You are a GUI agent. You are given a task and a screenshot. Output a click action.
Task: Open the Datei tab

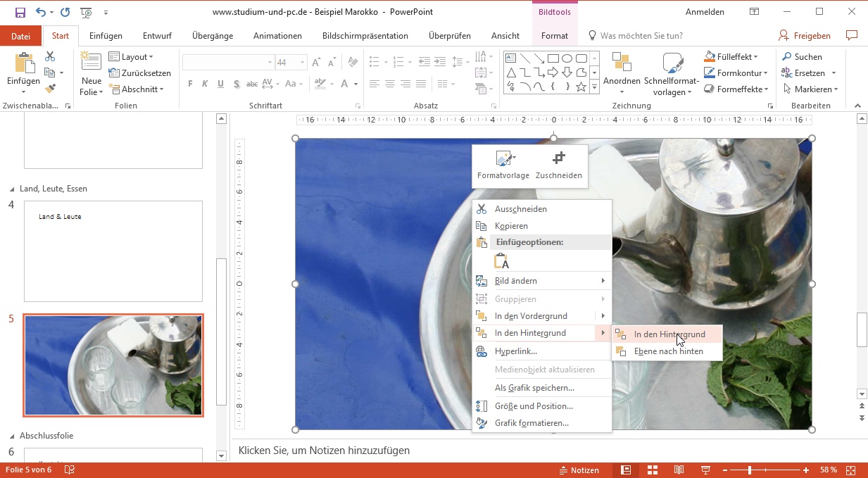click(21, 36)
